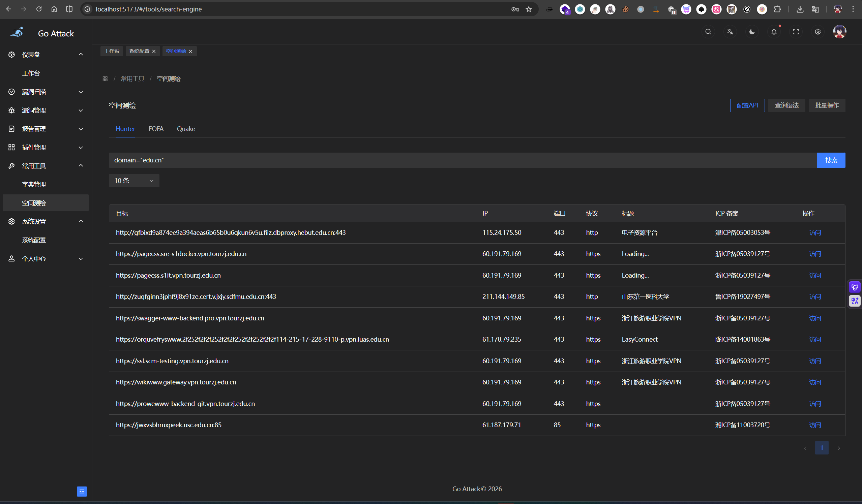Switch to the FOFA tab
This screenshot has height=504, width=862.
(x=156, y=129)
